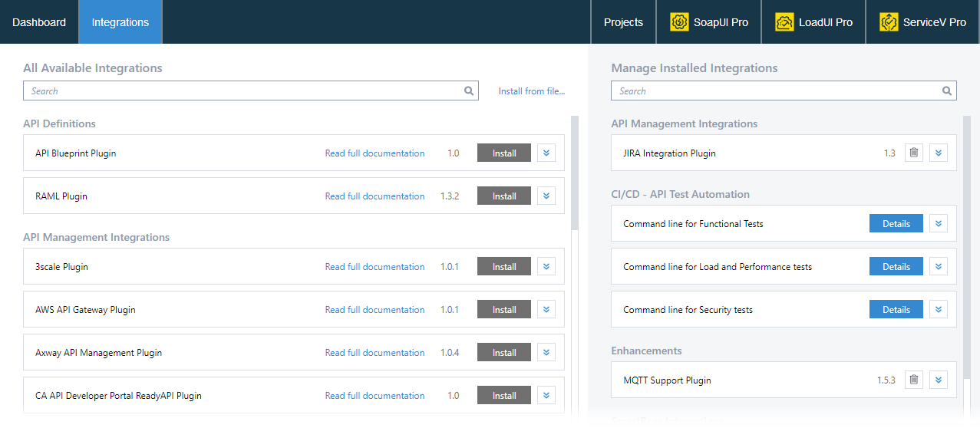Open Details for Load and Performance tests
Image resolution: width=980 pixels, height=428 pixels.
coord(896,266)
